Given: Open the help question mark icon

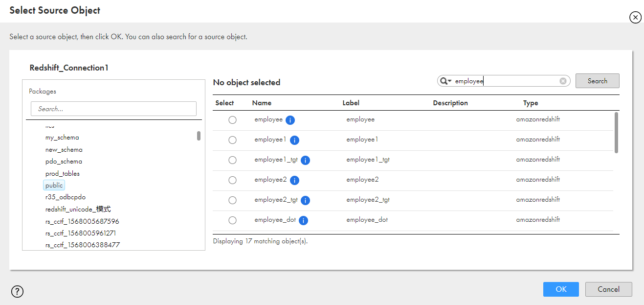Looking at the screenshot, I should pos(17,291).
